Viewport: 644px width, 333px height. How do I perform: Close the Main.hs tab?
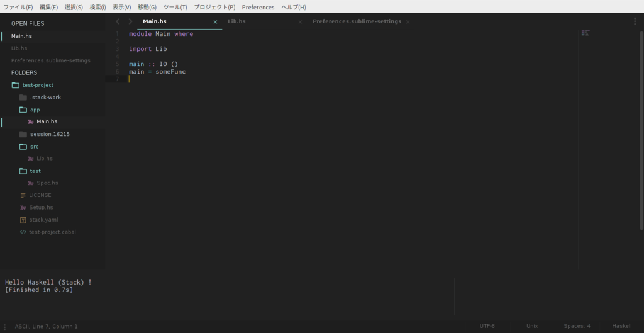(215, 22)
